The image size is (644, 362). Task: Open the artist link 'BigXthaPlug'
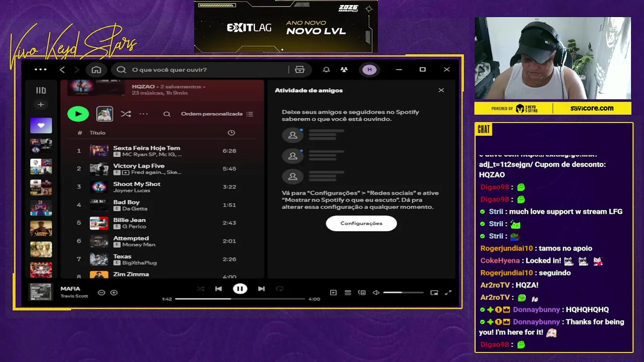139,263
